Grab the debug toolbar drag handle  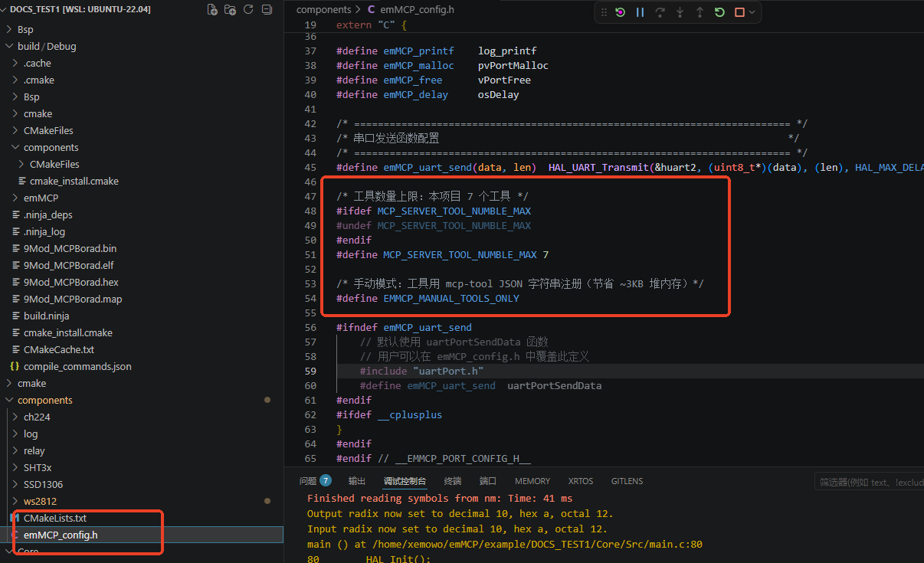604,12
